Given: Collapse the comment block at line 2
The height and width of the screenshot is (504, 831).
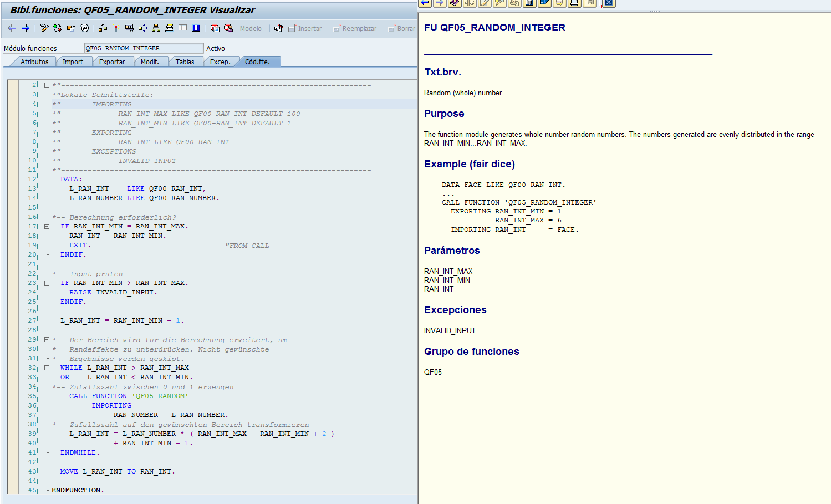Looking at the screenshot, I should click(47, 85).
